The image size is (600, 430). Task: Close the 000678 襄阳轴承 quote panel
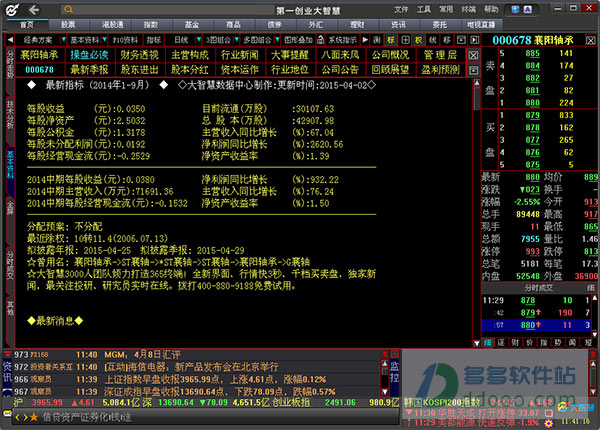pyautogui.click(x=590, y=40)
